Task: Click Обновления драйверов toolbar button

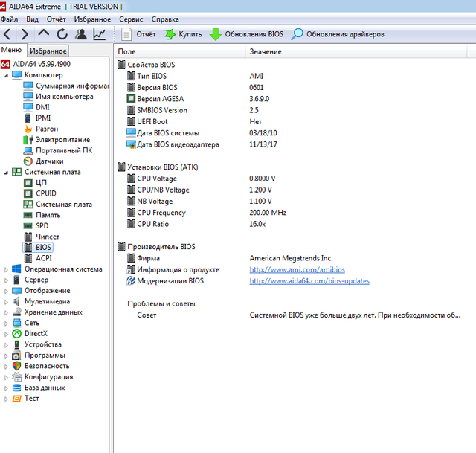Action: pyautogui.click(x=338, y=34)
